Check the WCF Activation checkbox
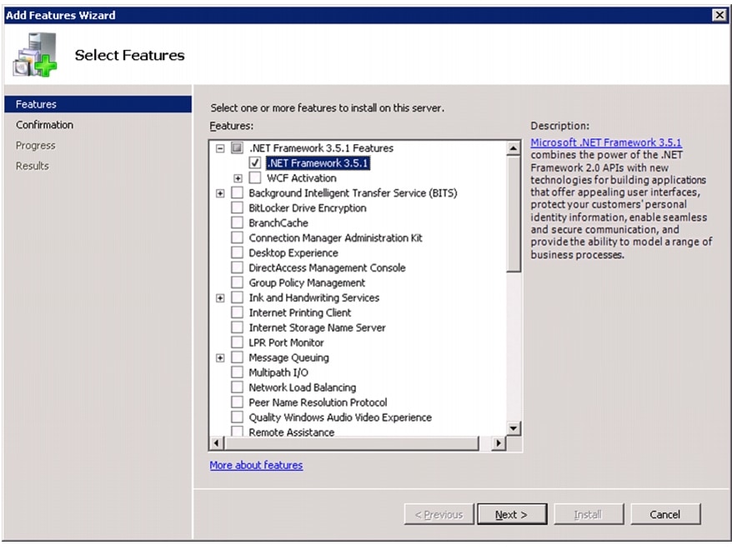This screenshot has width=732, height=560. click(x=255, y=177)
